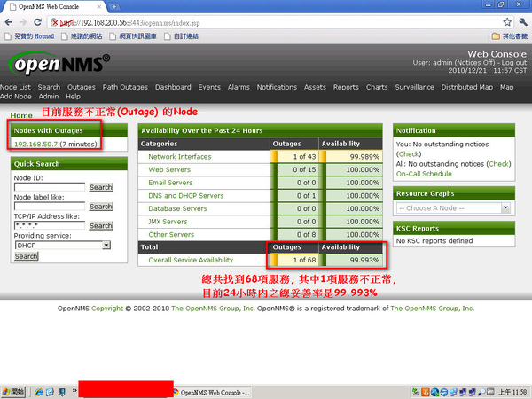Click the certificate error icon in address bar

54,23
